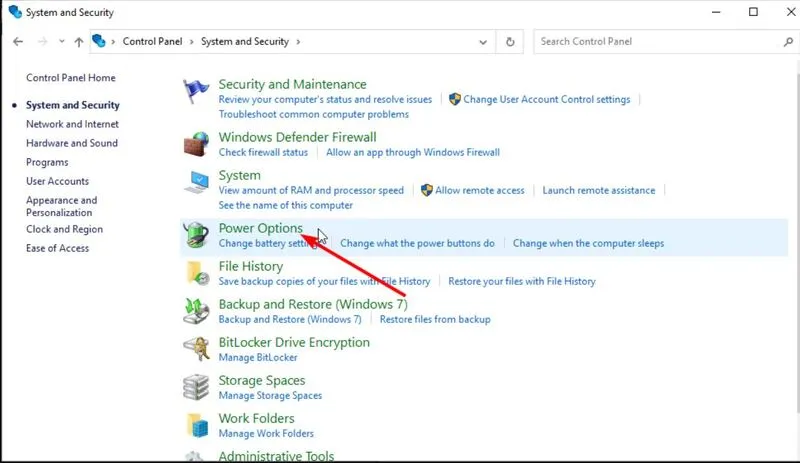Open Control Panel Home
Image resolution: width=800 pixels, height=463 pixels.
click(71, 78)
